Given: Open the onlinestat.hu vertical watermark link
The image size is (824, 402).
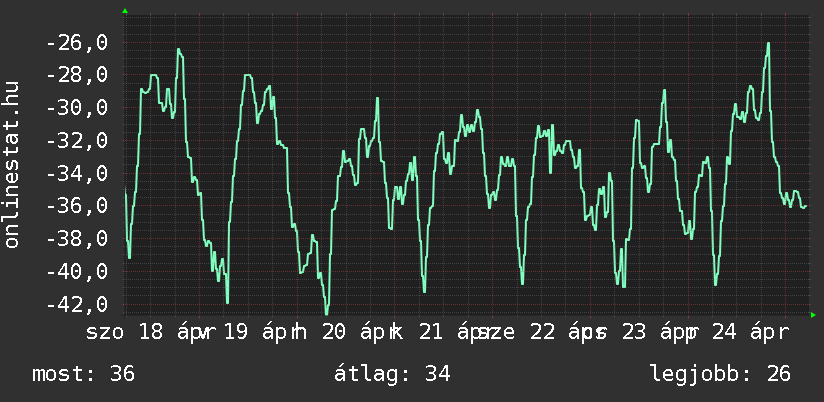Looking at the screenshot, I should pyautogui.click(x=12, y=165).
